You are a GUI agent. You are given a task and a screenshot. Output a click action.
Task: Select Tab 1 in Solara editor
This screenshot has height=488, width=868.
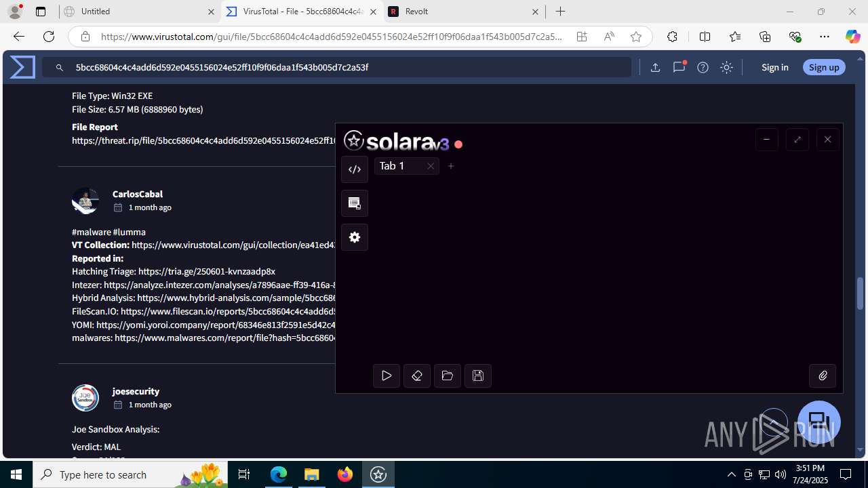pos(406,166)
